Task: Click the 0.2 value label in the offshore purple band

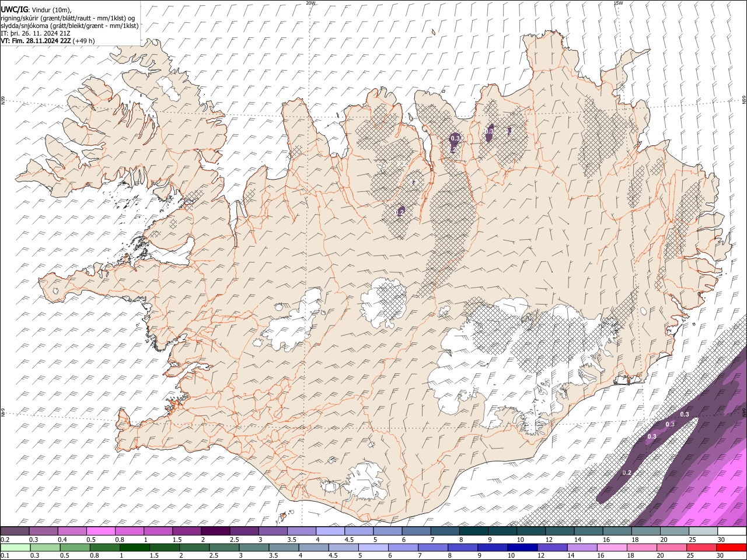Action: click(x=627, y=473)
